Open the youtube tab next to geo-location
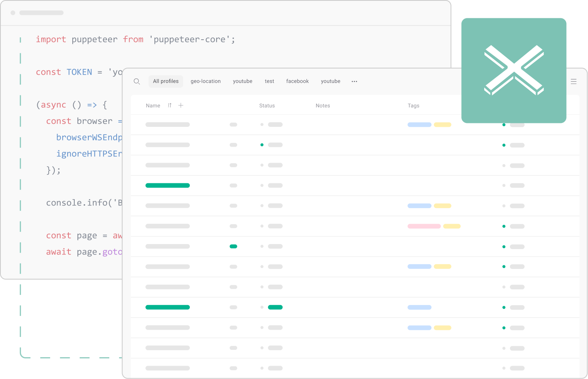Viewport: 588px width, 379px height. (243, 81)
